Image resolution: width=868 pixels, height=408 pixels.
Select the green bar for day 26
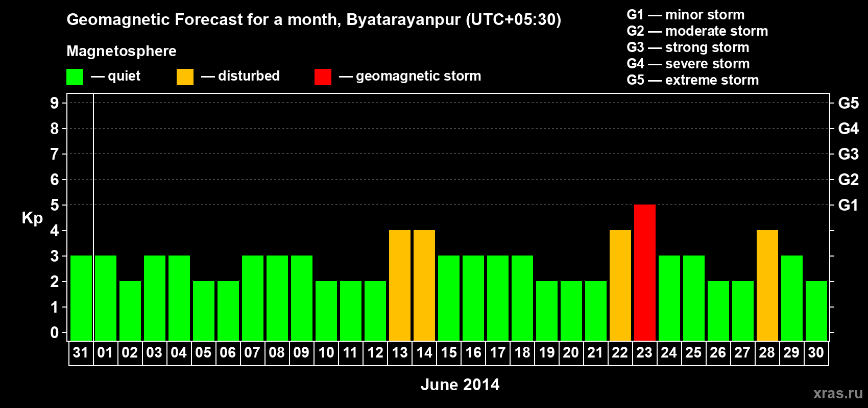point(718,311)
